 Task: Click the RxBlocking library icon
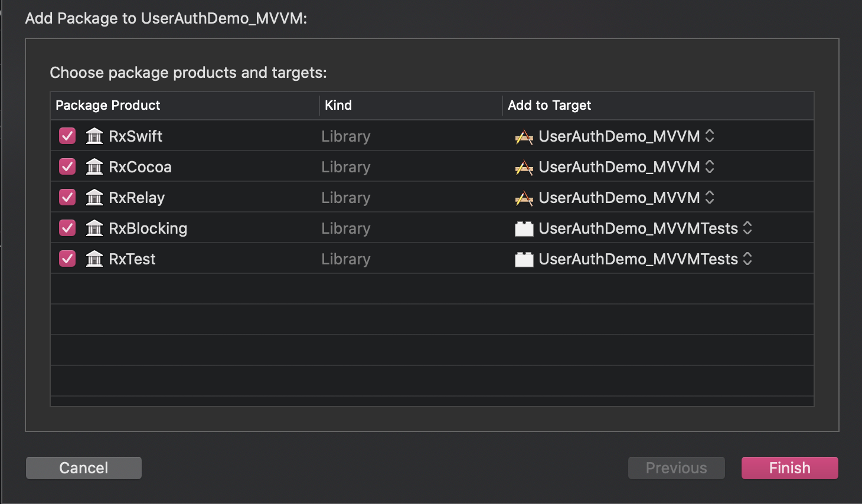pos(94,228)
